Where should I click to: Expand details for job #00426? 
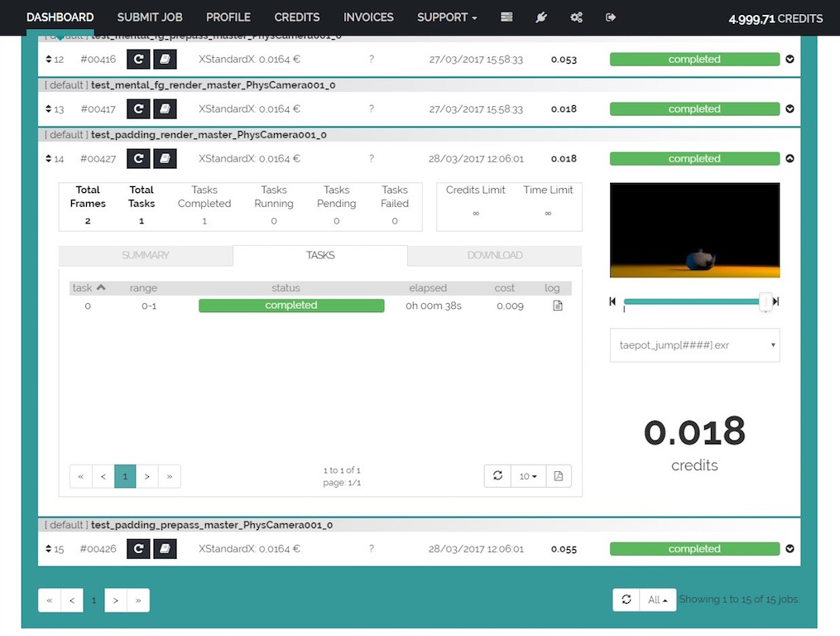click(789, 548)
